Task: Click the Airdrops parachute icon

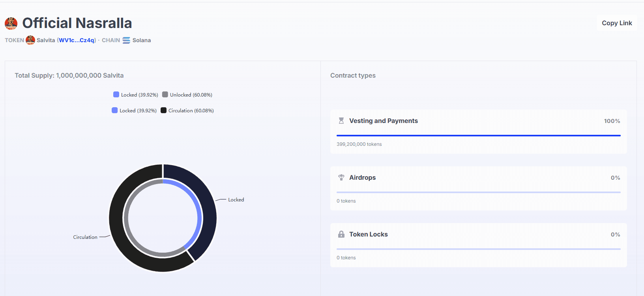Action: coord(341,178)
